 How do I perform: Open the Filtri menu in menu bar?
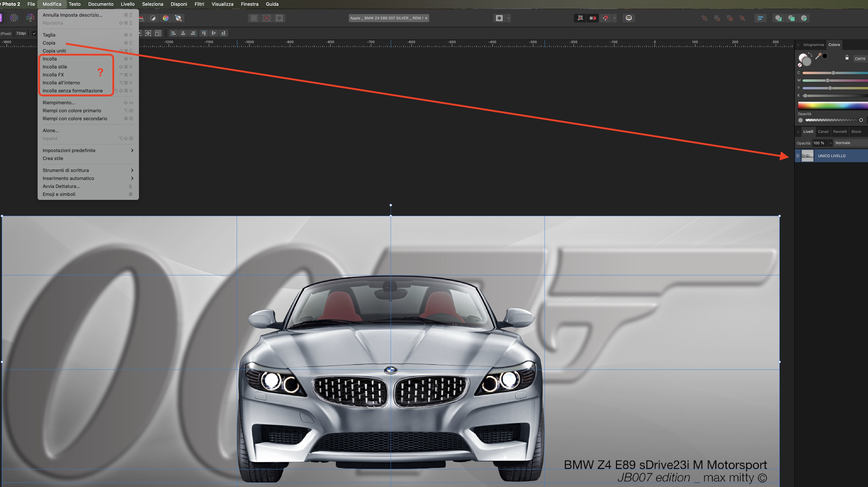[x=199, y=4]
